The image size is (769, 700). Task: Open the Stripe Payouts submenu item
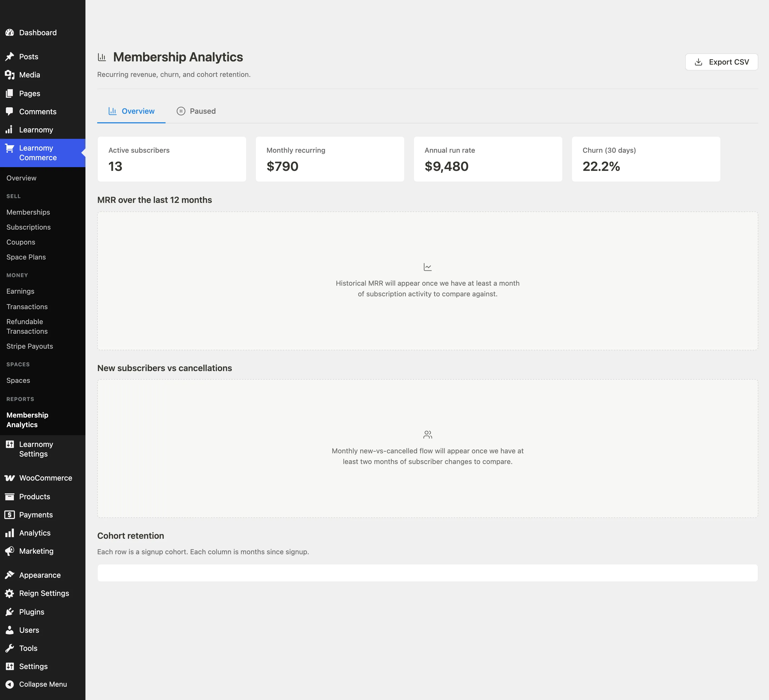[x=30, y=346]
